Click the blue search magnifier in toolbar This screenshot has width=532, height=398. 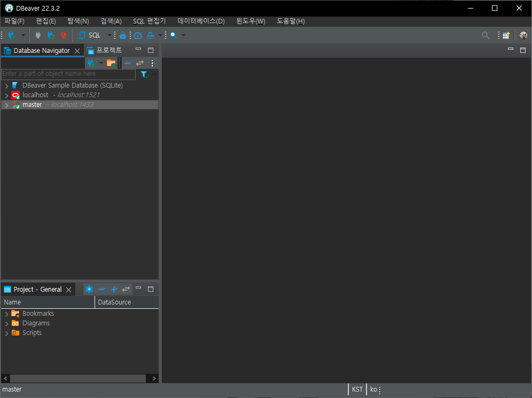(x=174, y=35)
